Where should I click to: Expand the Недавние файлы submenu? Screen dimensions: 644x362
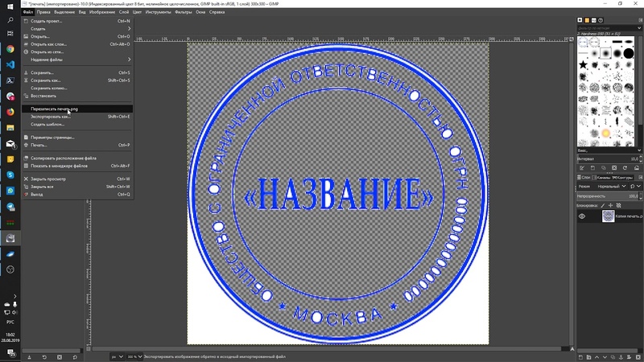tap(77, 60)
